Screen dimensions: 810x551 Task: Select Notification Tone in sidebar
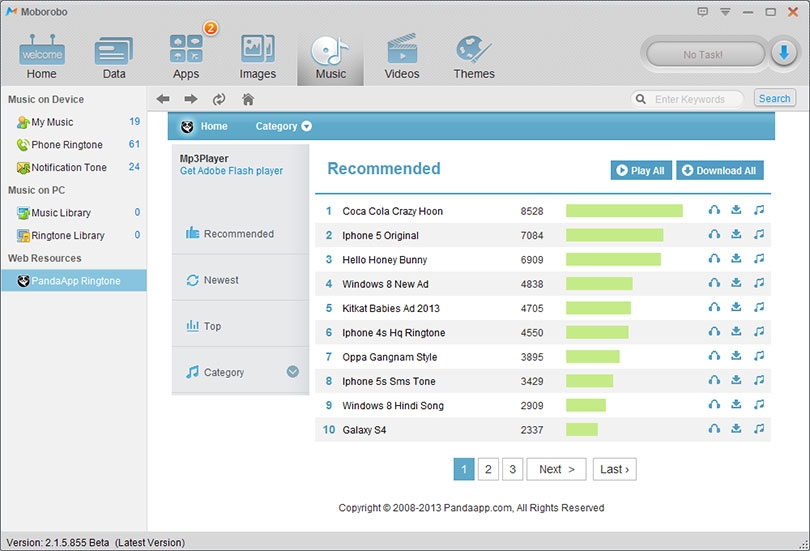(x=74, y=167)
